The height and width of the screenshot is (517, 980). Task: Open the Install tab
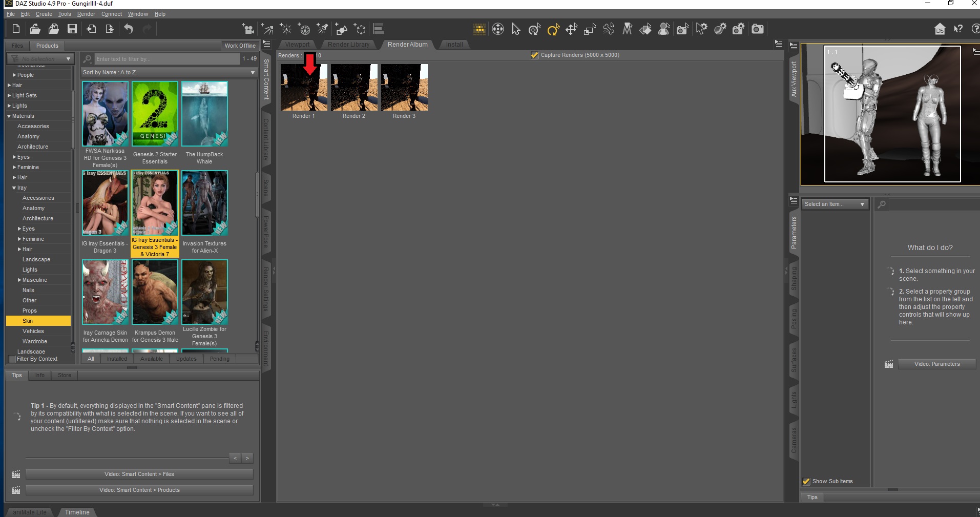tap(454, 45)
